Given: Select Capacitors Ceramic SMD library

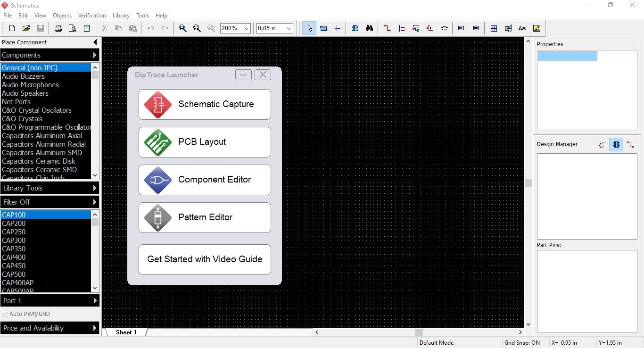Looking at the screenshot, I should coord(46,170).
